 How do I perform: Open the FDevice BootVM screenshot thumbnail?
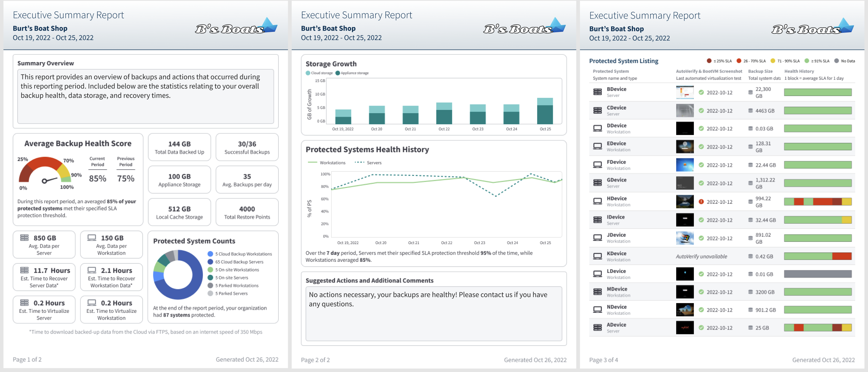pos(684,165)
